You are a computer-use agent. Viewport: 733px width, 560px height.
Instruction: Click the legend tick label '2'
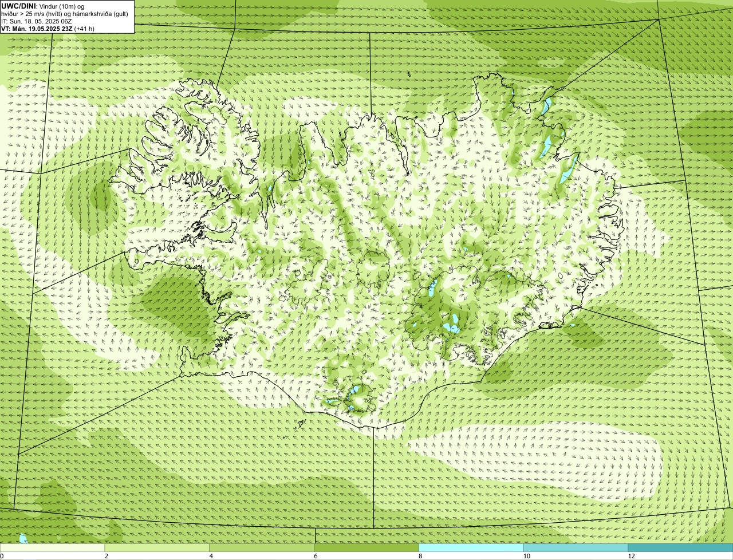[107, 556]
